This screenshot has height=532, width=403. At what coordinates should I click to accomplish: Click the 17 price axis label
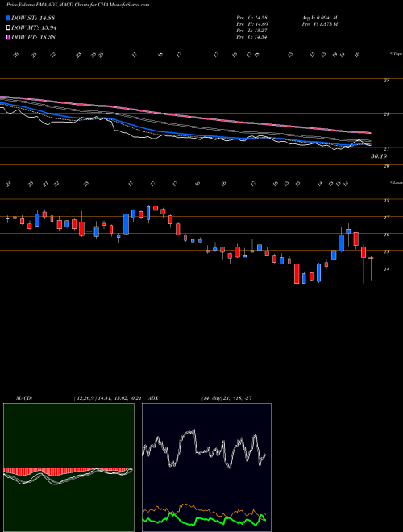[x=386, y=218]
